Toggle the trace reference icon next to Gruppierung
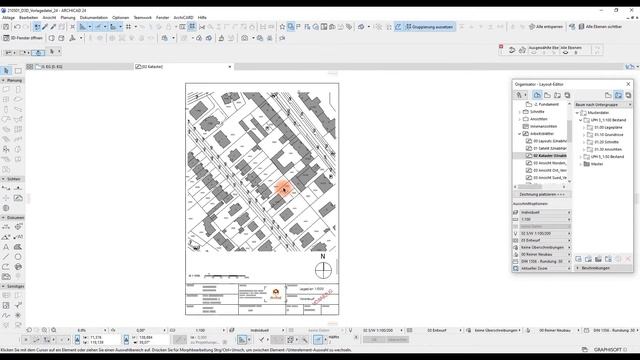The width and height of the screenshot is (640, 360). (398, 27)
